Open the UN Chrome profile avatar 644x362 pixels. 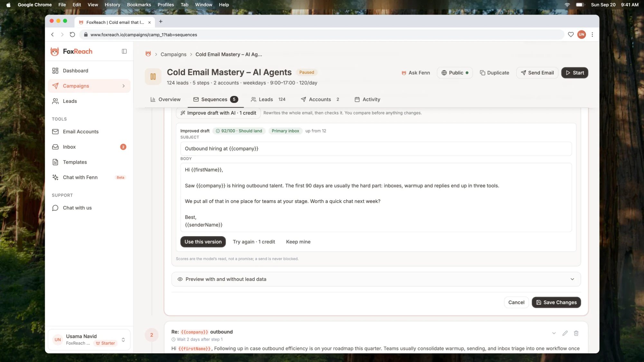pyautogui.click(x=582, y=34)
